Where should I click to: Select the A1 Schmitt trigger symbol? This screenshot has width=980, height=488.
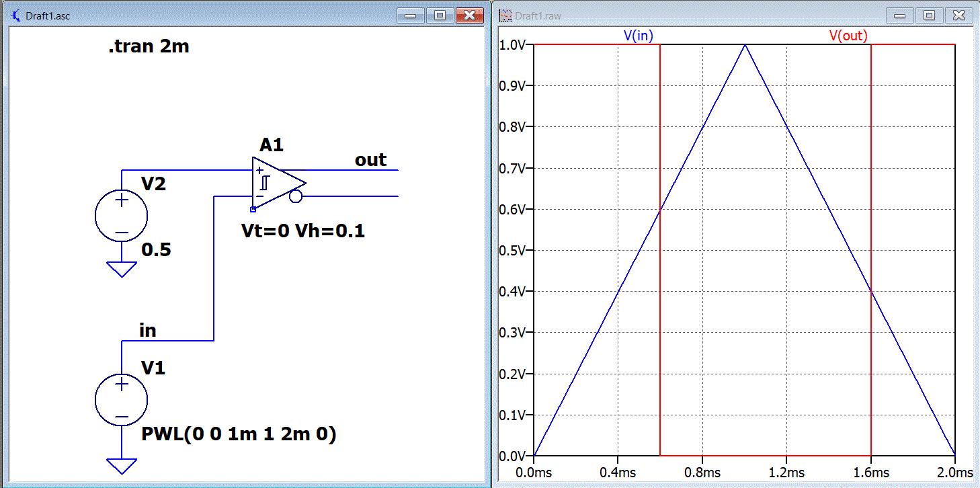278,183
